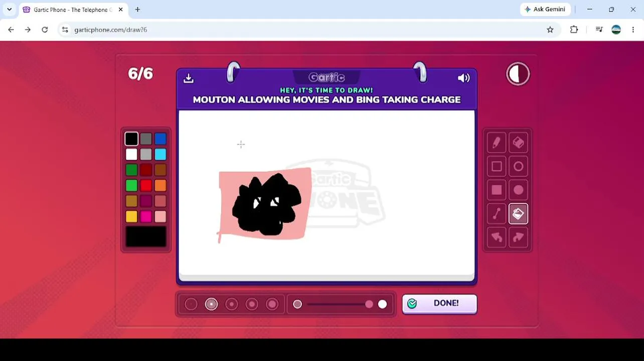644x361 pixels.
Task: Select the fourth brush size option
Action: pyautogui.click(x=252, y=304)
